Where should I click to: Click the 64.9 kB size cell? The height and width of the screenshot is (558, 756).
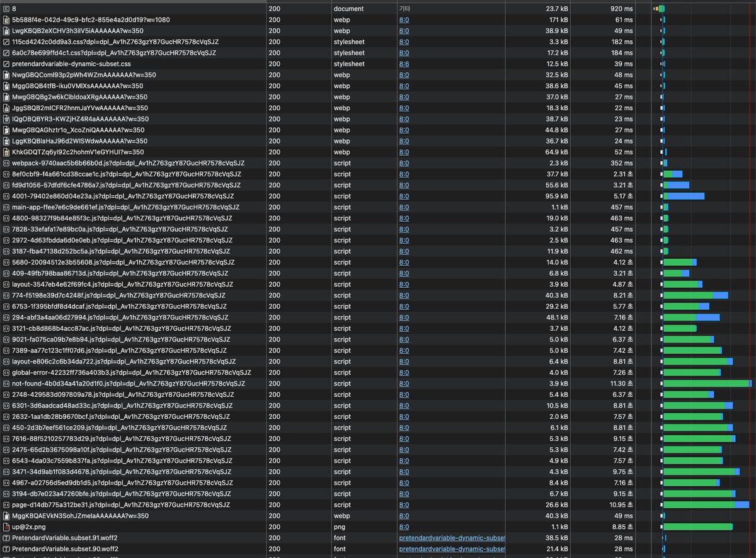(558, 152)
